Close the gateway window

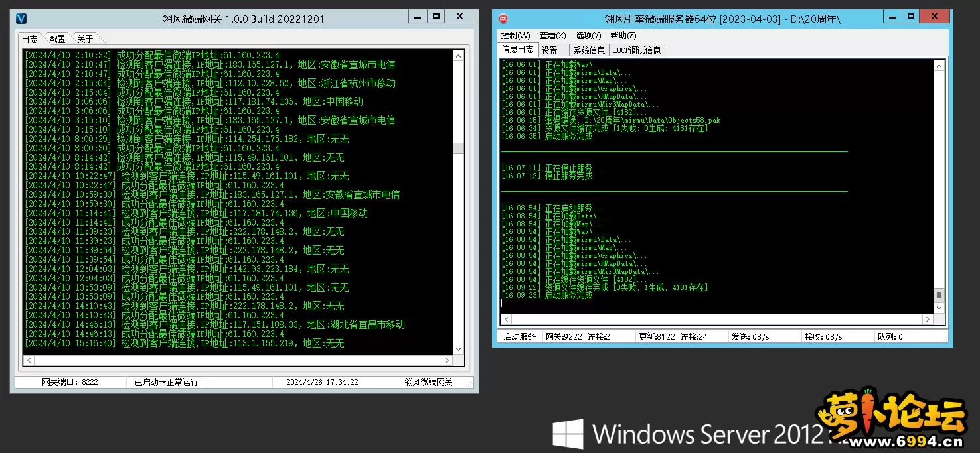tap(459, 16)
